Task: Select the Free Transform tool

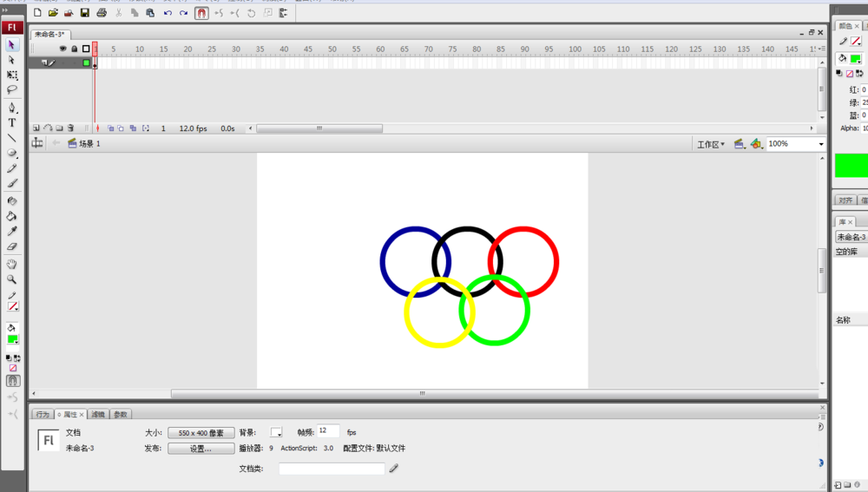Action: click(x=11, y=75)
